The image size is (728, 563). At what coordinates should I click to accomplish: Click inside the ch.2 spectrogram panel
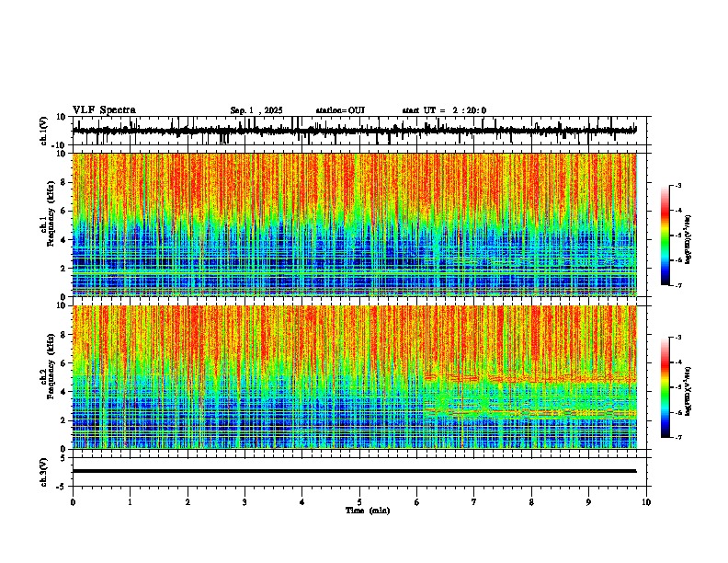tap(355, 377)
